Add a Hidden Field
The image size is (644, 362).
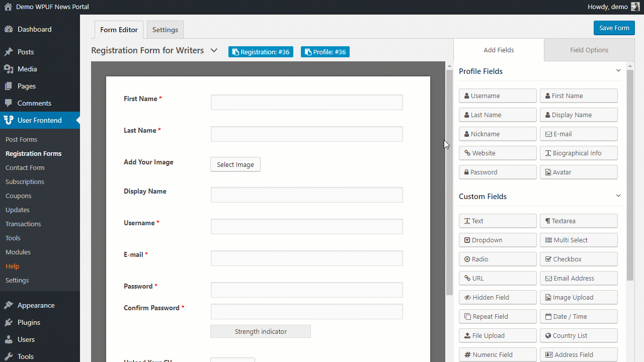[x=498, y=297]
